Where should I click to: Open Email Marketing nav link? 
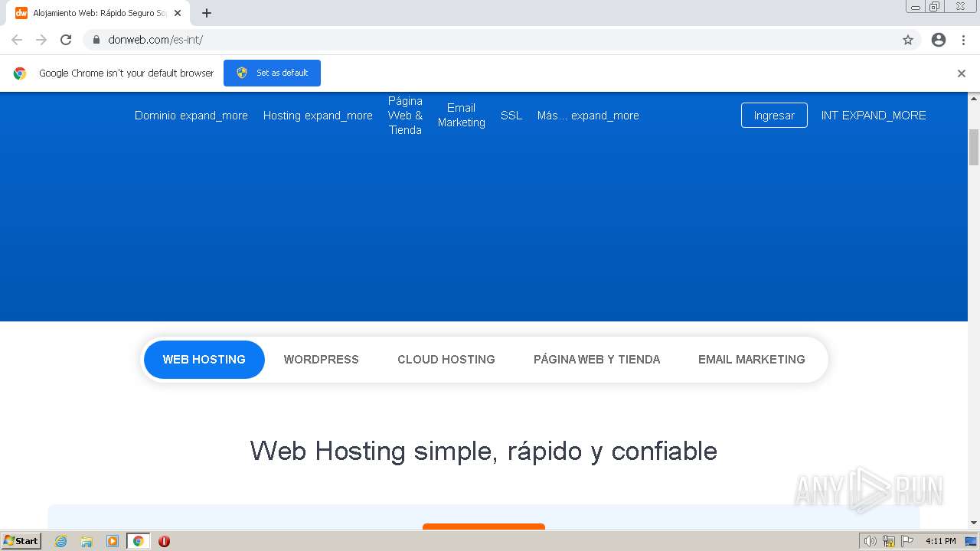pos(462,116)
